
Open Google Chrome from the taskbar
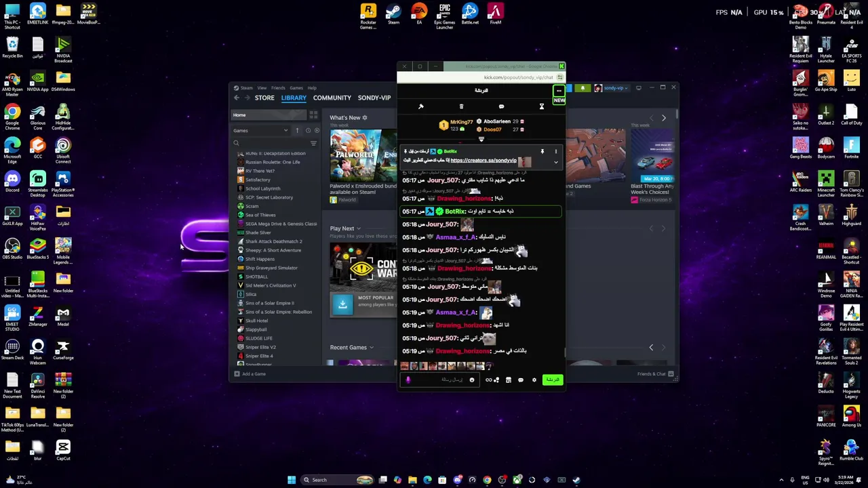(487, 480)
